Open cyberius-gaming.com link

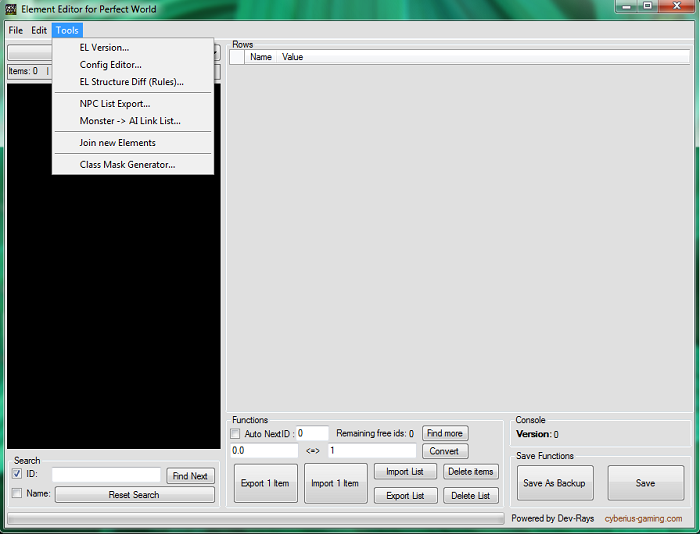[643, 518]
